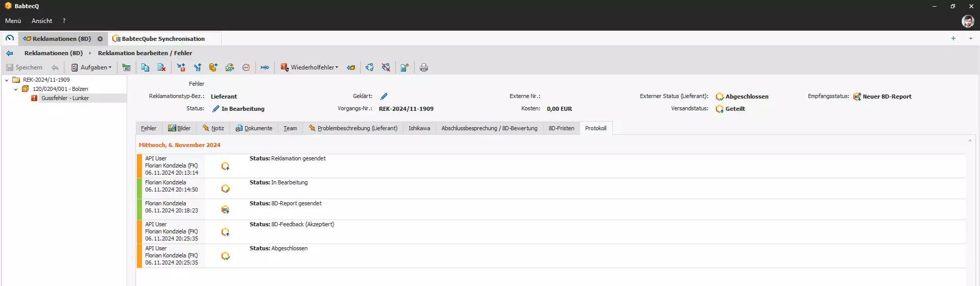
Task: Click the add error icon with red exclamation
Action: [181, 67]
